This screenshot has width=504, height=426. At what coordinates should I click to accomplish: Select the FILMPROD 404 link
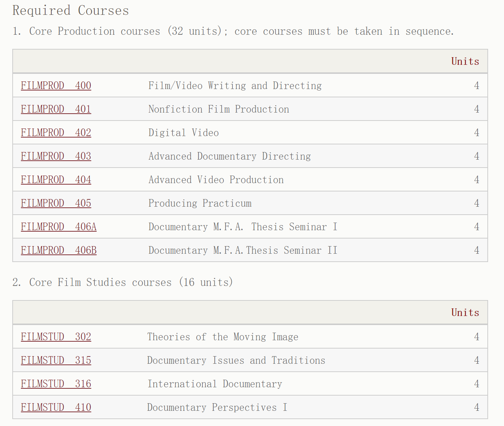[56, 180]
